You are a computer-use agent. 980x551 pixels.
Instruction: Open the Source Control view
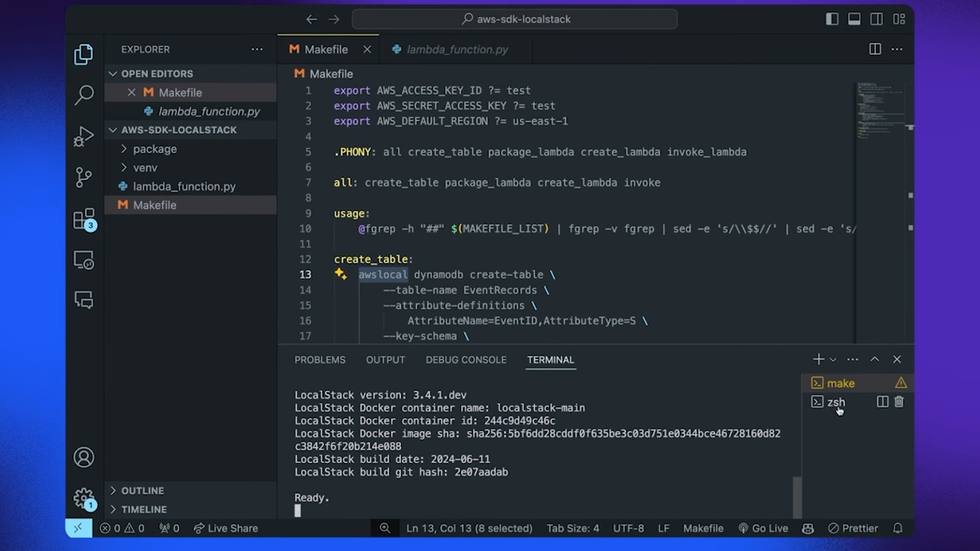click(83, 178)
